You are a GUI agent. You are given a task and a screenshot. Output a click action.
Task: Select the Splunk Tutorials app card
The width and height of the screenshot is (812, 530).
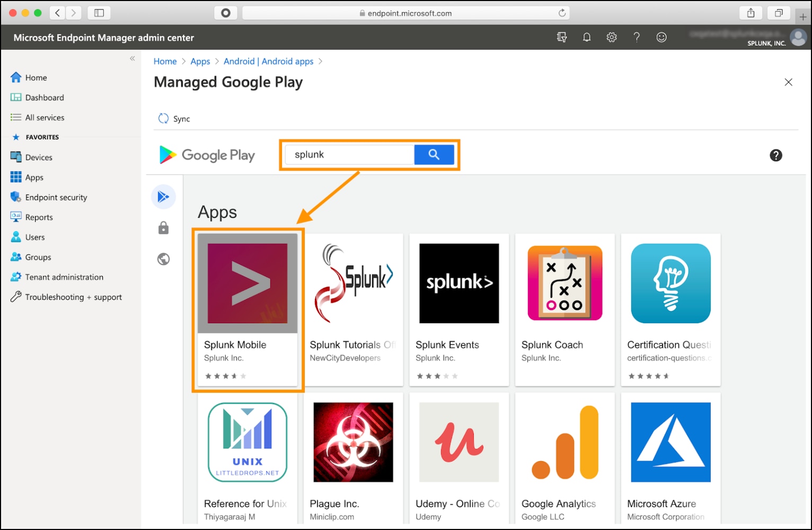pos(354,310)
